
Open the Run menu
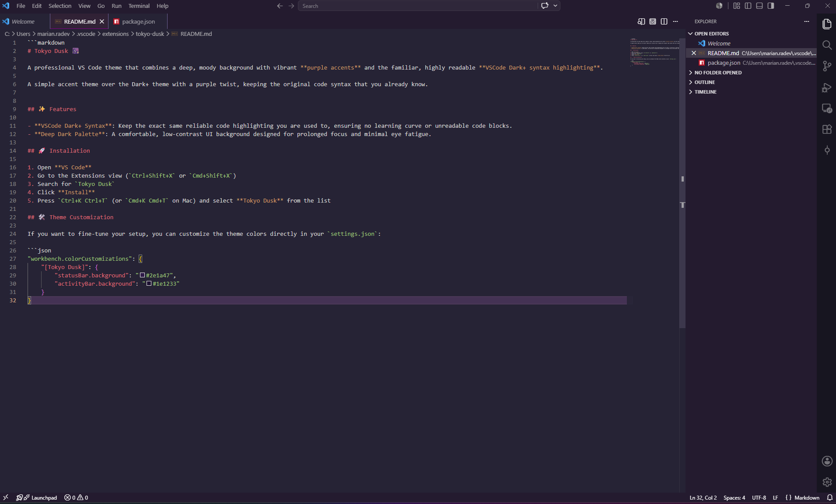[x=116, y=6]
